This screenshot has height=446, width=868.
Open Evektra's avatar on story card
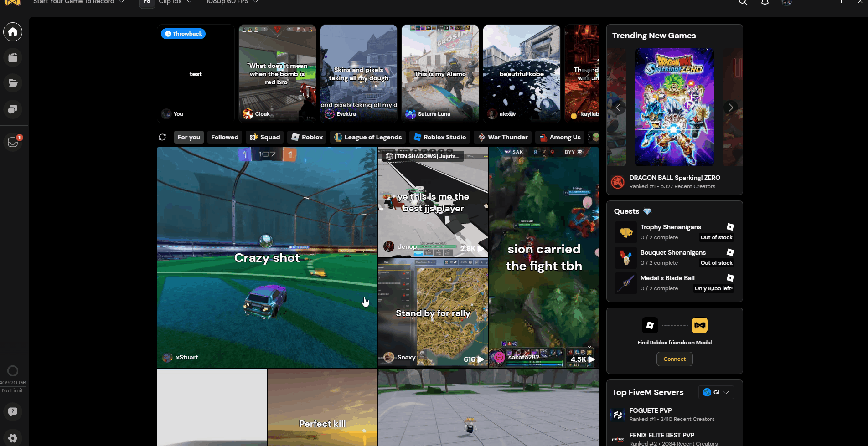tap(330, 114)
